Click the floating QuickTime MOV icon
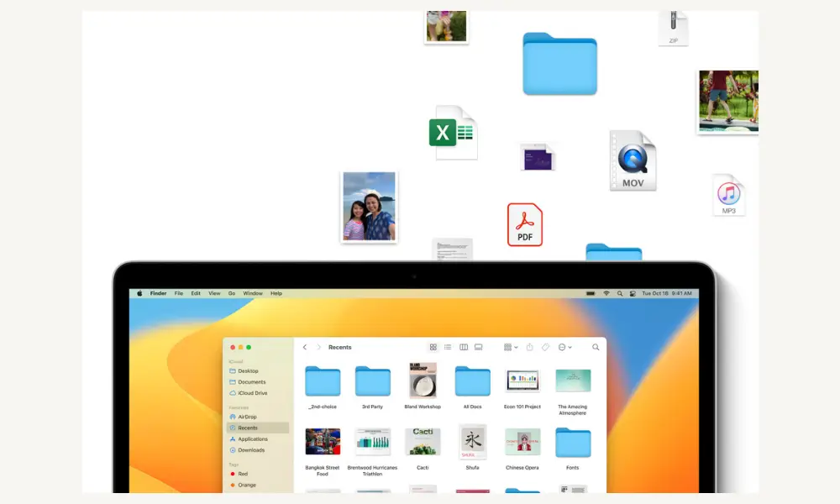This screenshot has height=504, width=840. click(633, 160)
